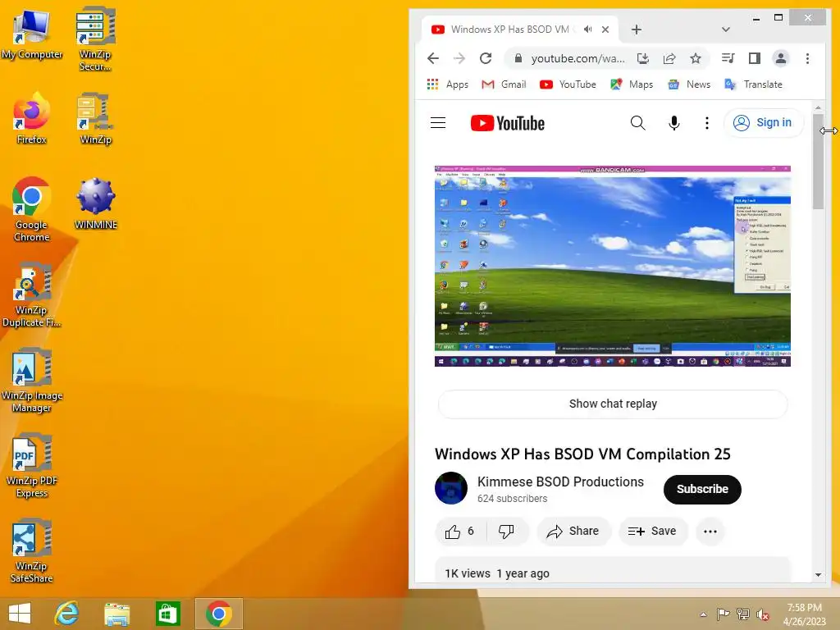Expand the tab search dropdown
The image size is (840, 630).
(726, 30)
